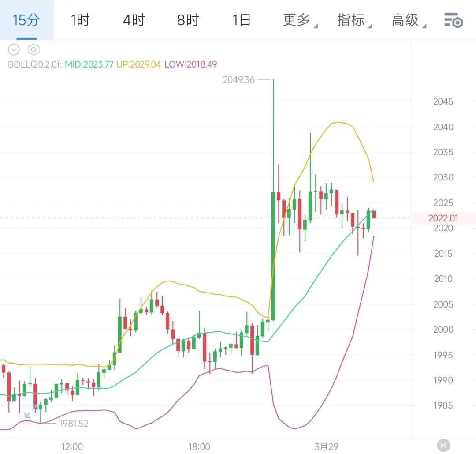
Task: Click the 2015 price axis label
Action: tap(443, 253)
